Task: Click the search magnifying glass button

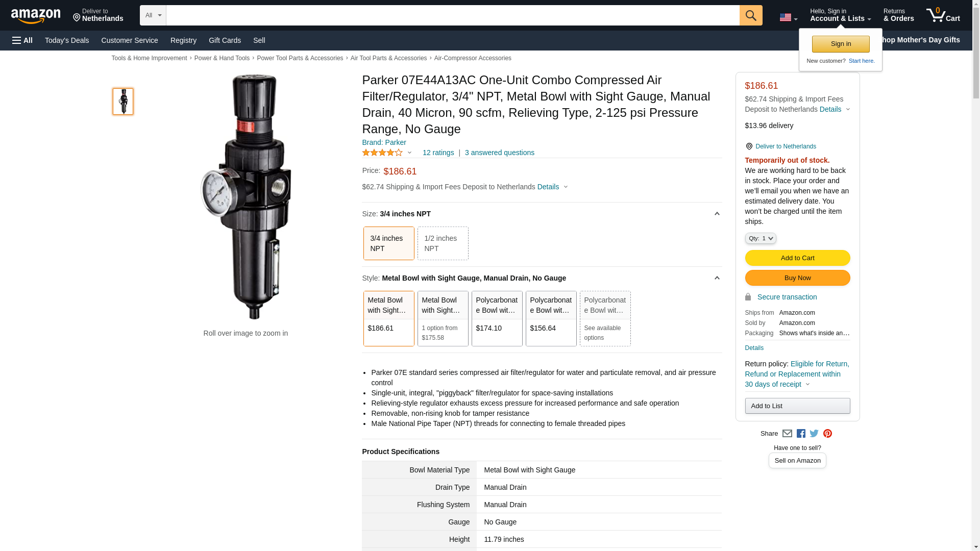Action: click(x=750, y=15)
